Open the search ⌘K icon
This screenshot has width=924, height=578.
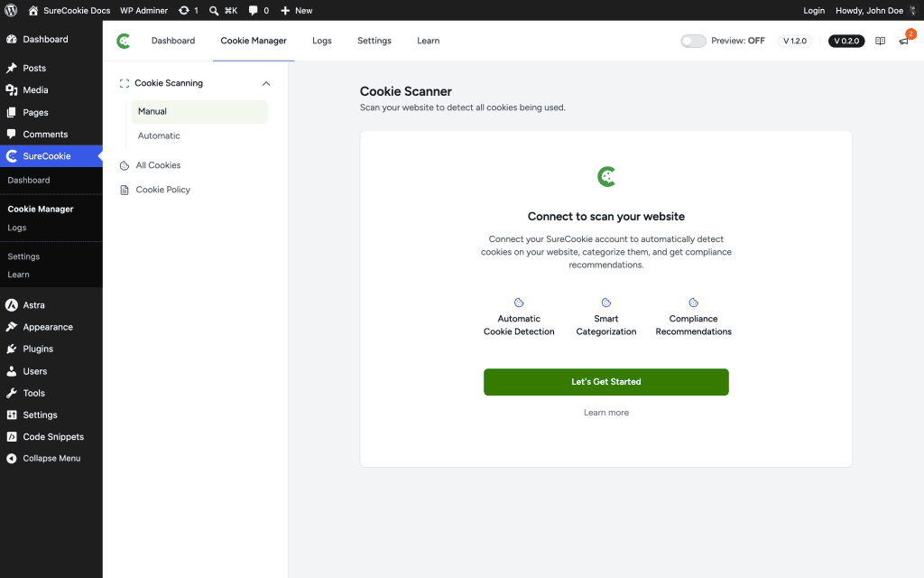(x=214, y=10)
